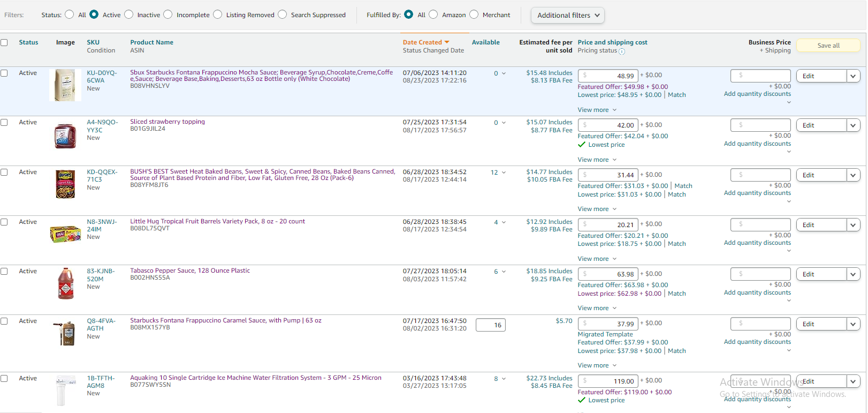Select the Tabasco Pepper Sauce row checkbox

tap(4, 271)
